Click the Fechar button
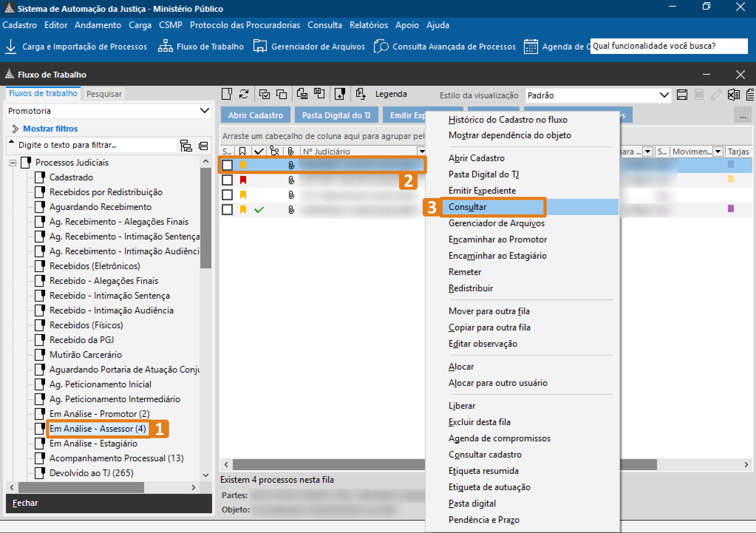Viewport: 756px width, 533px height. click(25, 503)
